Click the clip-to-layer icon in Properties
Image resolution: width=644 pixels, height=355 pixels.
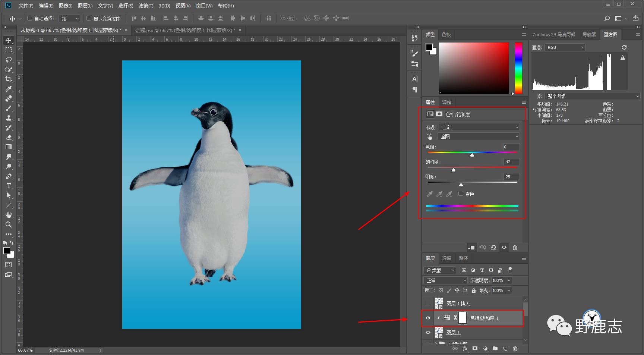[x=471, y=248]
